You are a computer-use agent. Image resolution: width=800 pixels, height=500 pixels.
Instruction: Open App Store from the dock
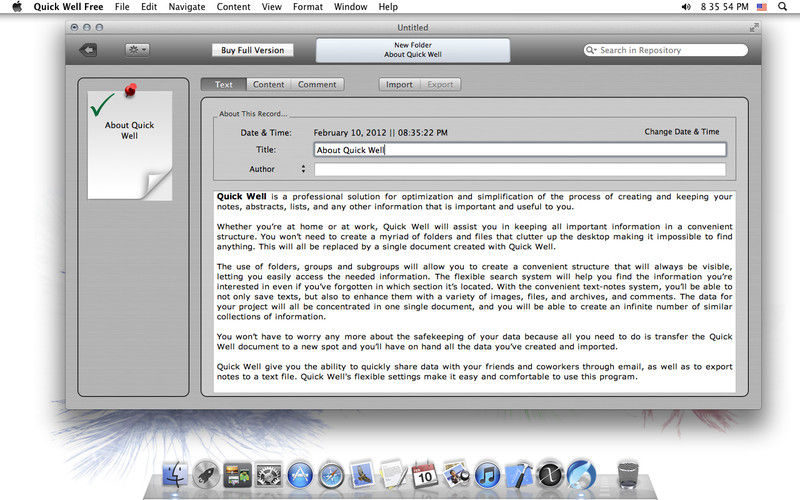(300, 475)
